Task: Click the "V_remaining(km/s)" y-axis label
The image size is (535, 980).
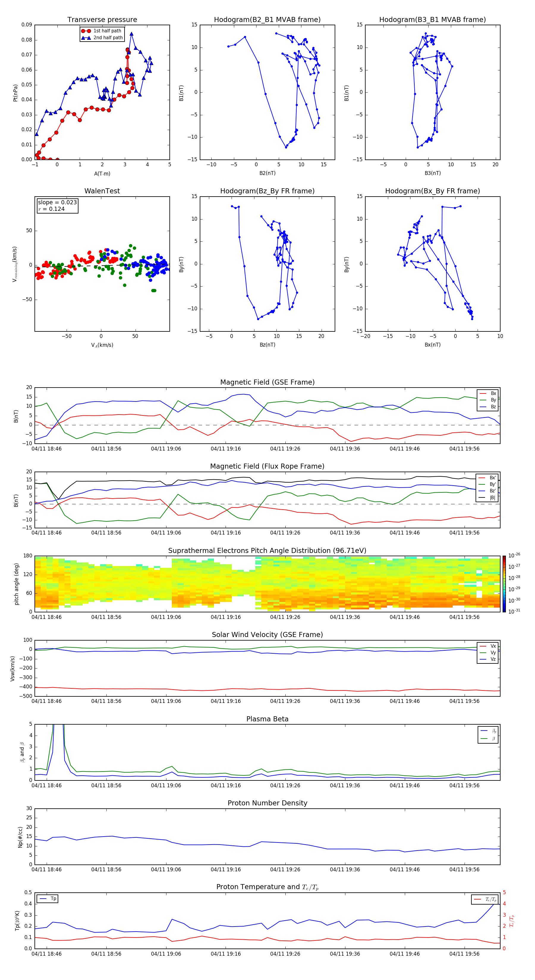Action: (15, 264)
